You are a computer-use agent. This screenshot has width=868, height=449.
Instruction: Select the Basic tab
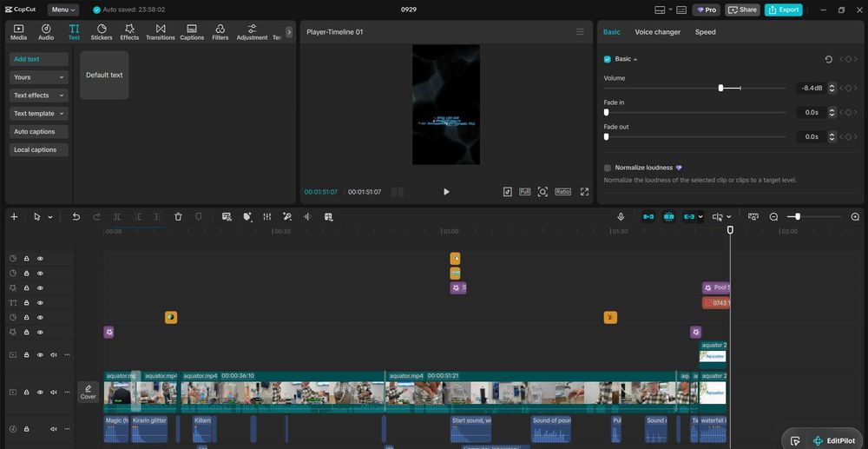point(612,32)
